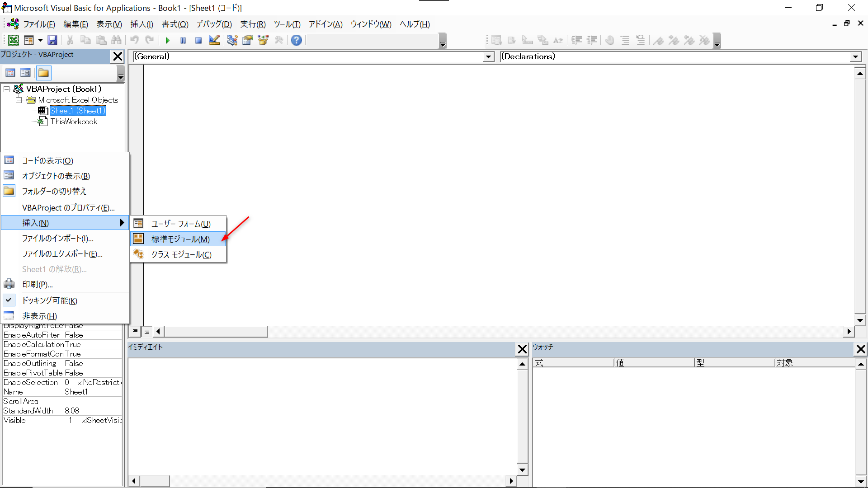Toggle Folders icon in project pane
This screenshot has height=488, width=868.
[43, 73]
